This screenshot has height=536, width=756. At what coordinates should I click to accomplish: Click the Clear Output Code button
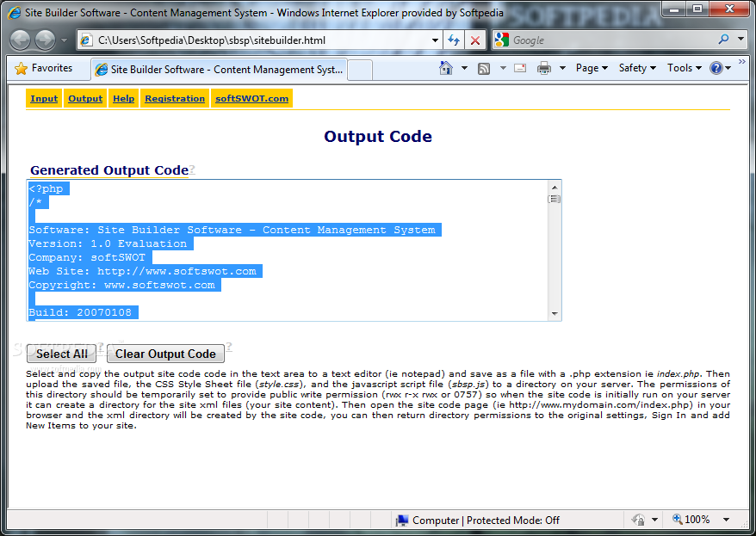[x=165, y=354]
